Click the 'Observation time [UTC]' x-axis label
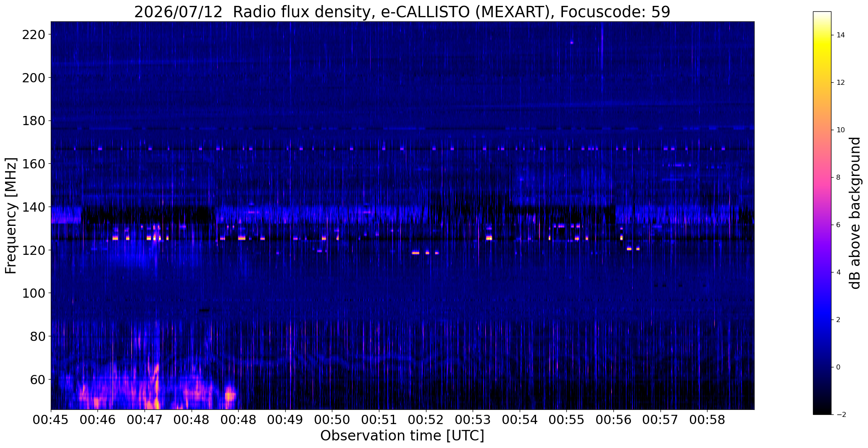Image resolution: width=868 pixels, height=448 pixels. pos(402,436)
